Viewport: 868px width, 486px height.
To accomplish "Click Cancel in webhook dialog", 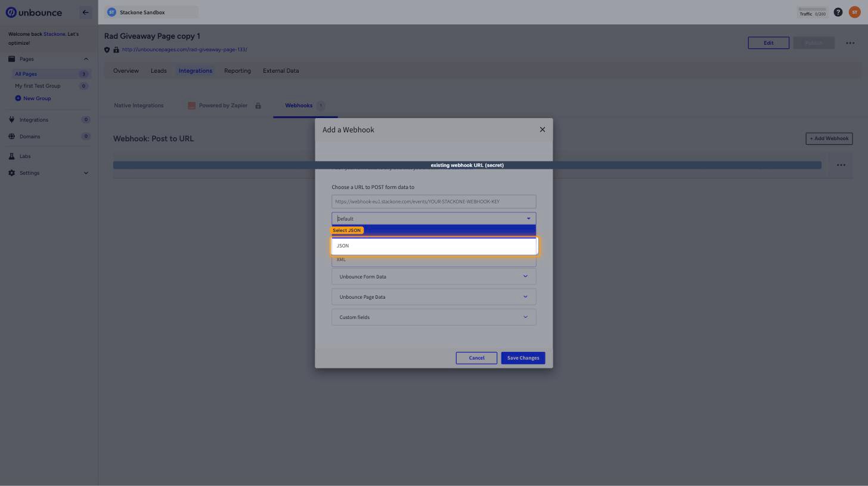I will (x=476, y=358).
